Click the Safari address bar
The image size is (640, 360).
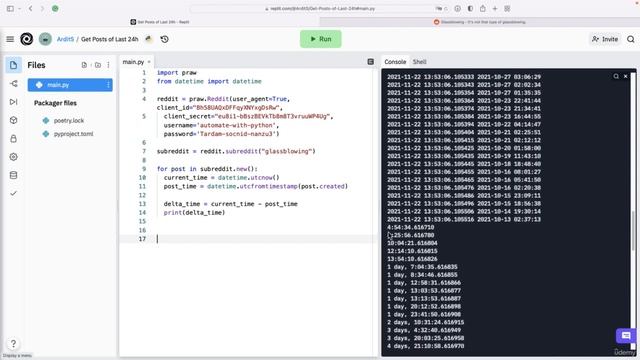pyautogui.click(x=320, y=9)
